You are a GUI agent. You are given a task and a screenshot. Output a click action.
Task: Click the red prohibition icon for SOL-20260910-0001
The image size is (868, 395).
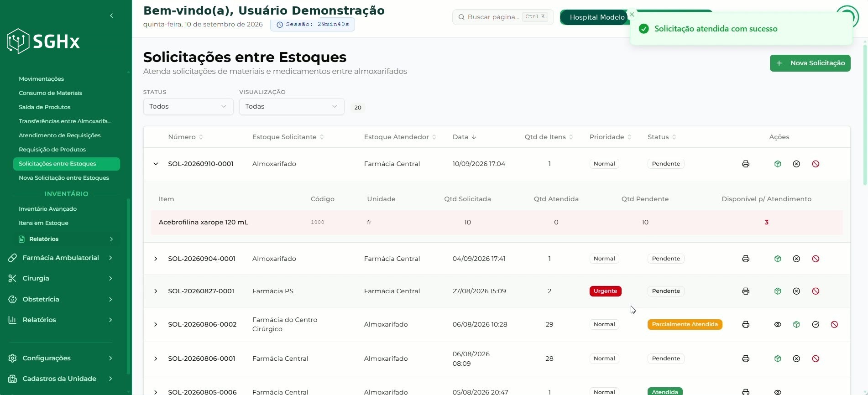[816, 164]
